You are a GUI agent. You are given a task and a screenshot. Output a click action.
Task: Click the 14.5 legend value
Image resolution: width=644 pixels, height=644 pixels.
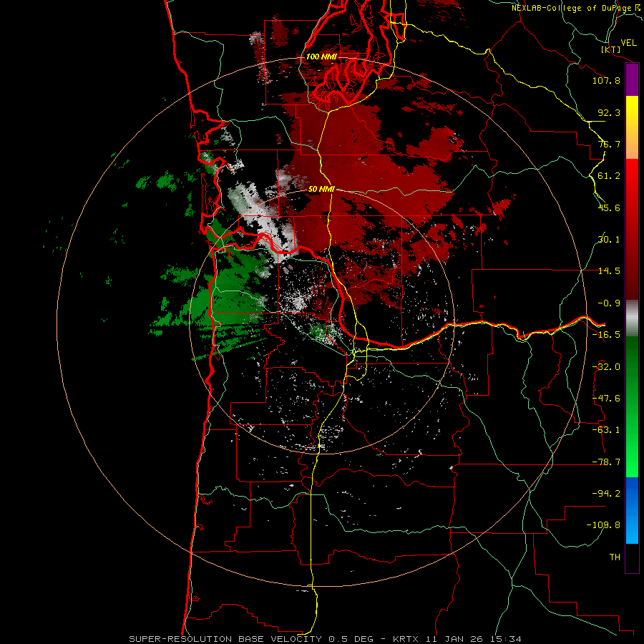point(609,271)
